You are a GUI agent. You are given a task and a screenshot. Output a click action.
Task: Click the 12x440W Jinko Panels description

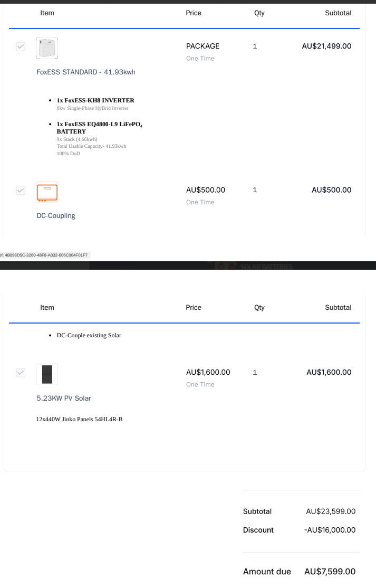(79, 419)
